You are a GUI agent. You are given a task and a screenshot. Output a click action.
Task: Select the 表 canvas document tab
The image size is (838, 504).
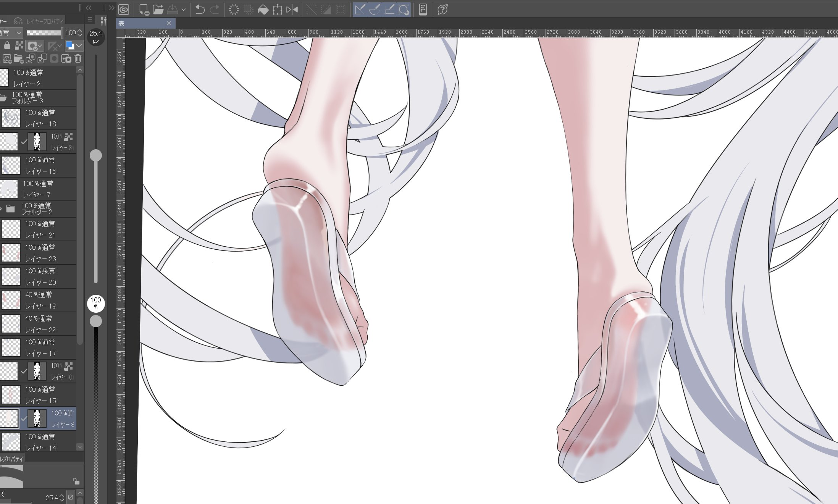[x=145, y=23]
